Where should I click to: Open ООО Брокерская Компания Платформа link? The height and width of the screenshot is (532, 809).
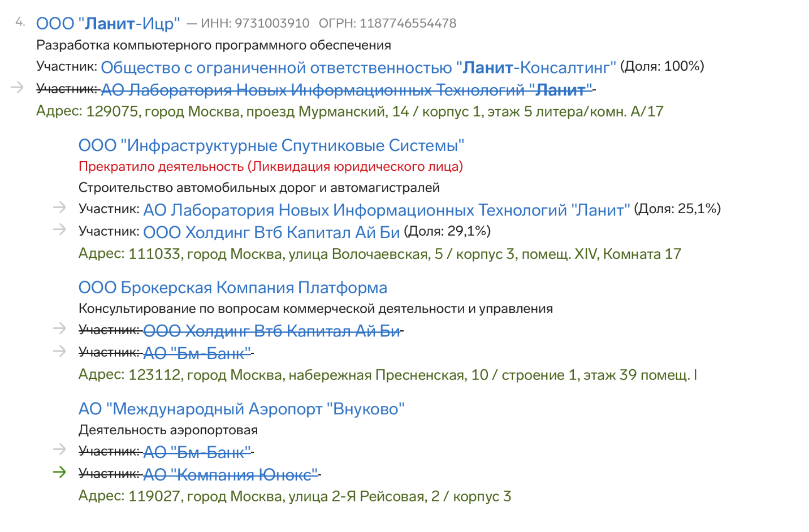232,288
